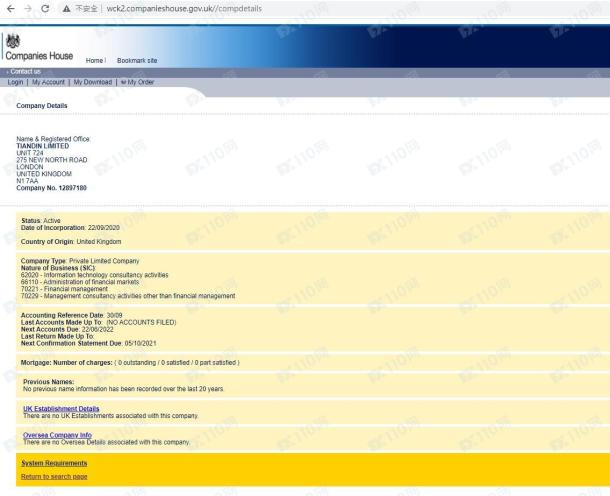Image resolution: width=610 pixels, height=496 pixels.
Task: Open the System Requirements link
Action: click(x=54, y=463)
